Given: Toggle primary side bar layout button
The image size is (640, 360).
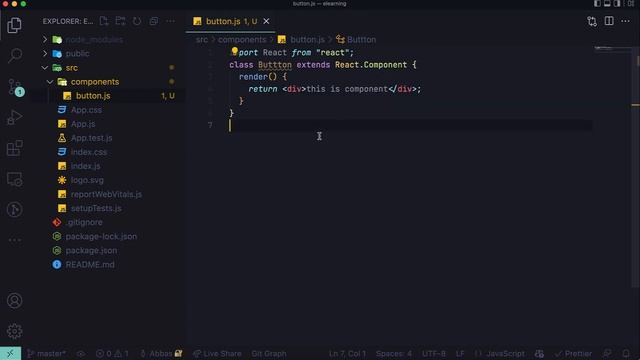Looking at the screenshot, I should click(x=597, y=4).
